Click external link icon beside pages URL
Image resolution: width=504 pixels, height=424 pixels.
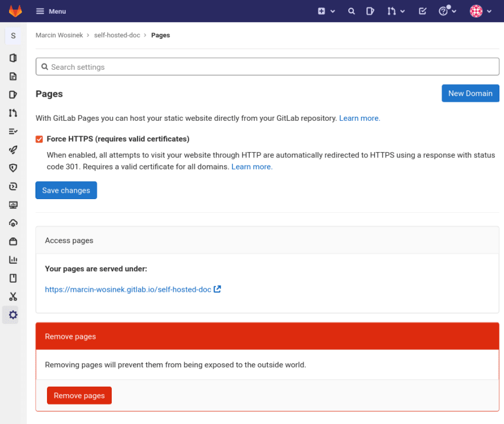click(217, 289)
